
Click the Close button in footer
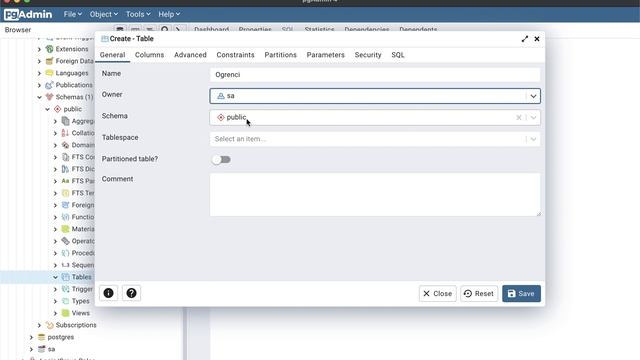(x=438, y=293)
